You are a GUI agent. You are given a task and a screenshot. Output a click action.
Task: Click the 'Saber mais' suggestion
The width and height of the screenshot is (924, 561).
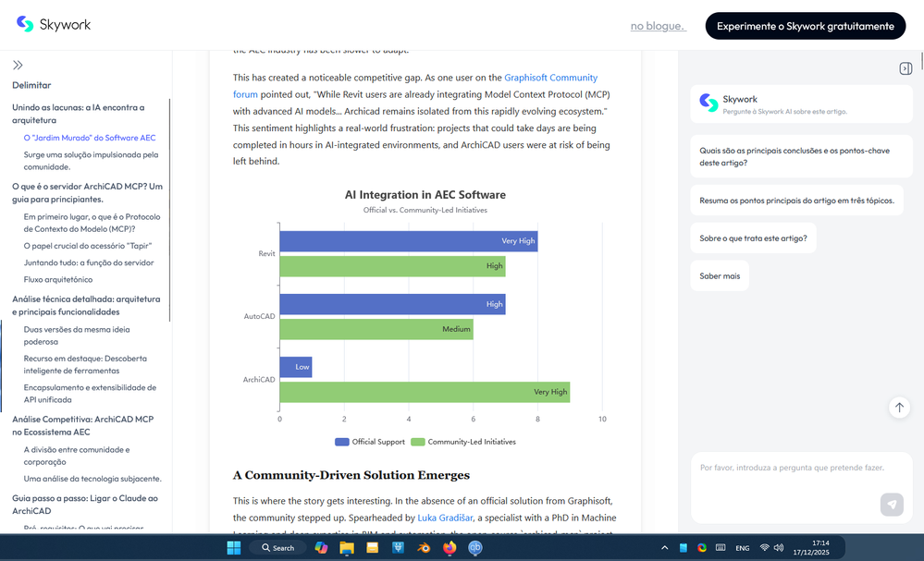720,276
